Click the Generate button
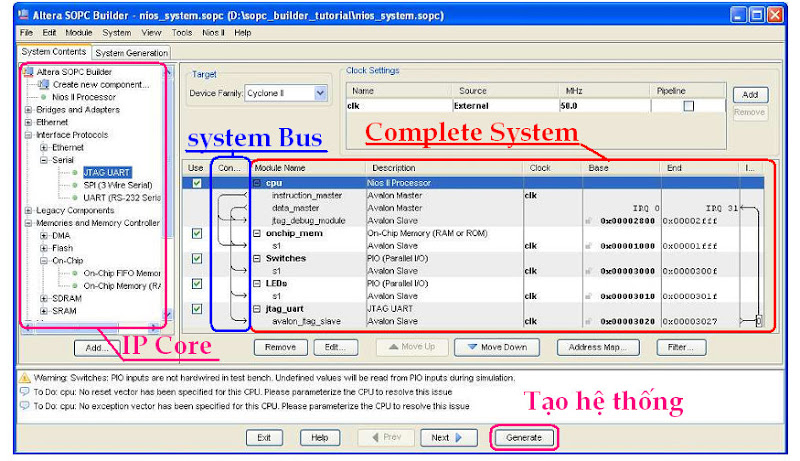This screenshot has height=461, width=800. [524, 438]
